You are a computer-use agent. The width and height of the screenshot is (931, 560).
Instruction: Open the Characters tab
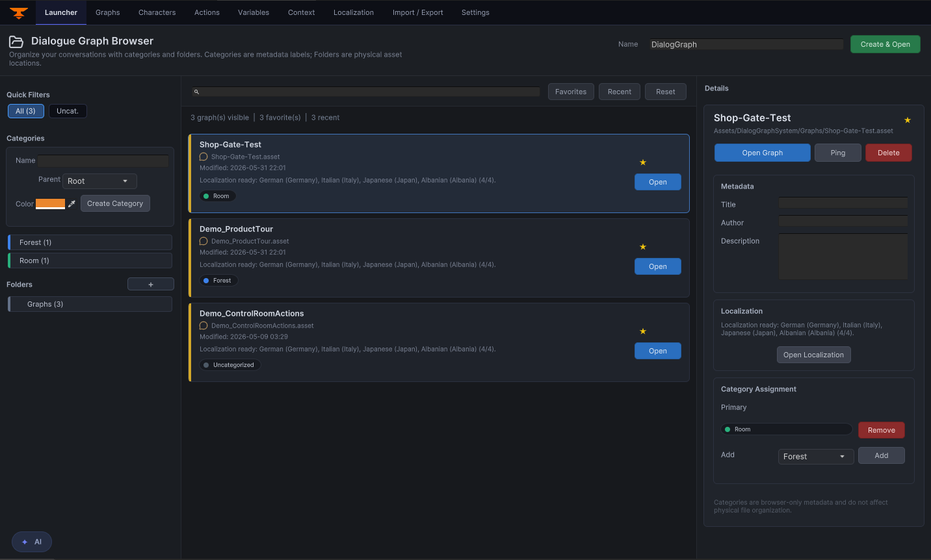pos(157,12)
